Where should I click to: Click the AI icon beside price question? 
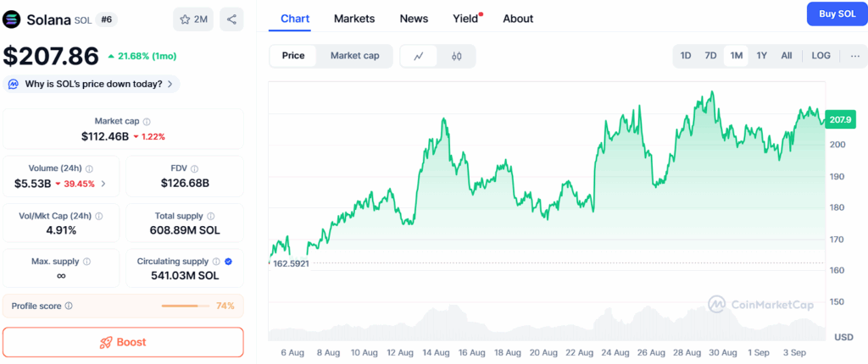pos(13,84)
